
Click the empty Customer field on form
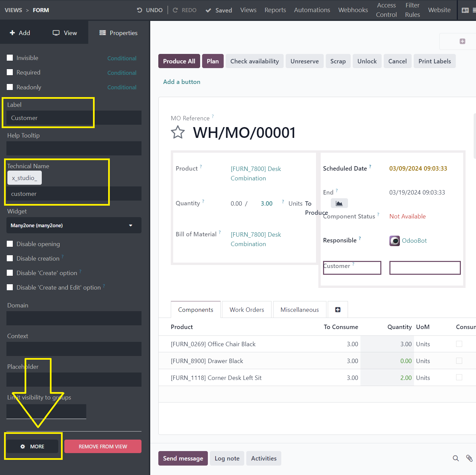point(425,268)
